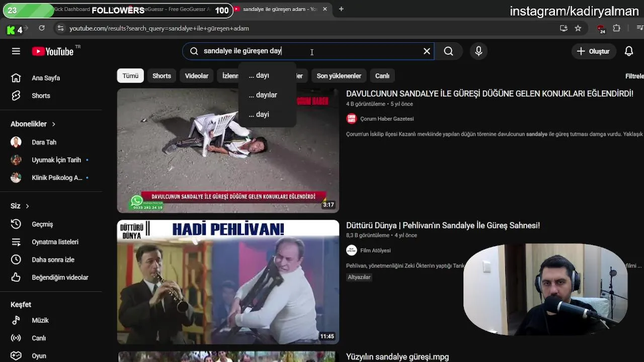Open Canlı in the Keşfet section
Image resolution: width=644 pixels, height=362 pixels.
[39, 338]
